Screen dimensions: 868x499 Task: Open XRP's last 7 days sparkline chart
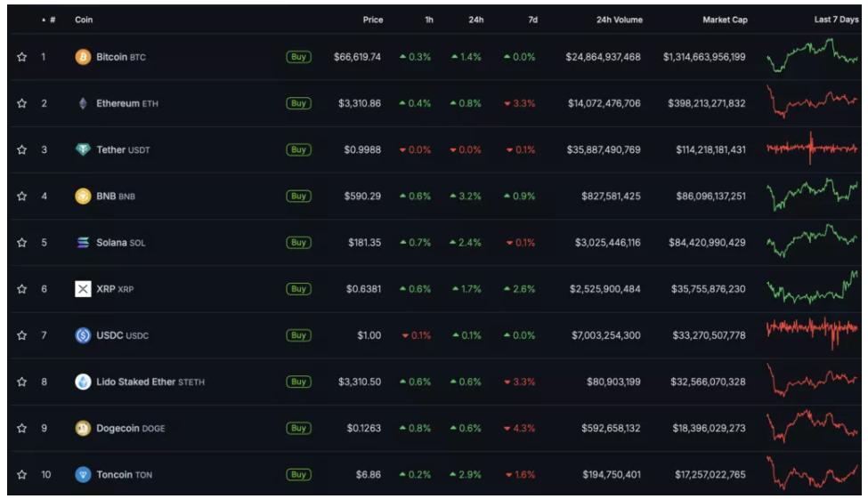812,289
